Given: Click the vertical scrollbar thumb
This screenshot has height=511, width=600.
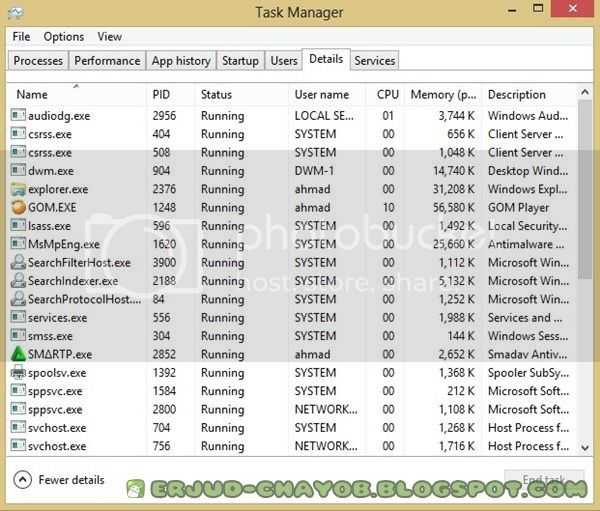Looking at the screenshot, I should click(x=585, y=189).
